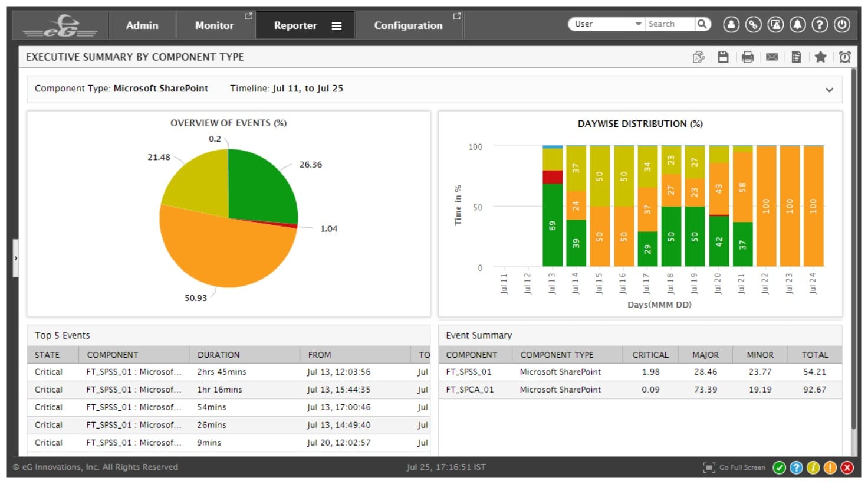Print the current report

click(748, 57)
